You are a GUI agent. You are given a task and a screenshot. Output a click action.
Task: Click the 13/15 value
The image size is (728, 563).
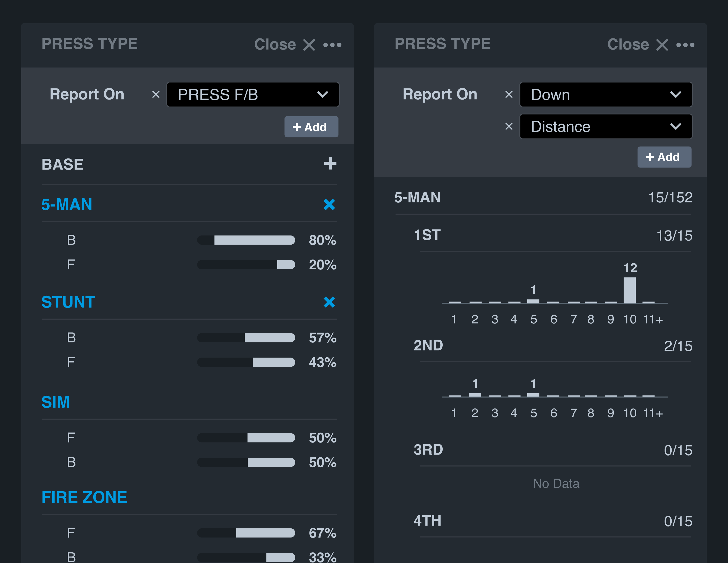[674, 236]
